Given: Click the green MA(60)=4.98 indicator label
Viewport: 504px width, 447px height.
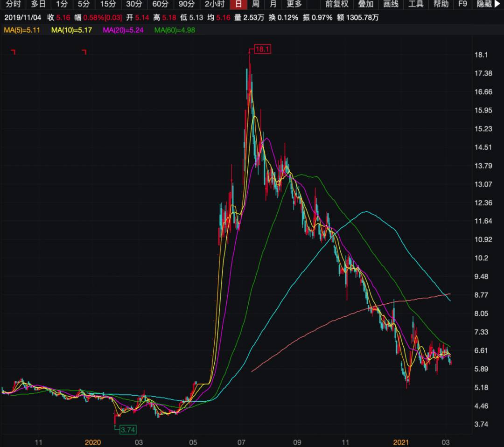Looking at the screenshot, I should point(175,30).
